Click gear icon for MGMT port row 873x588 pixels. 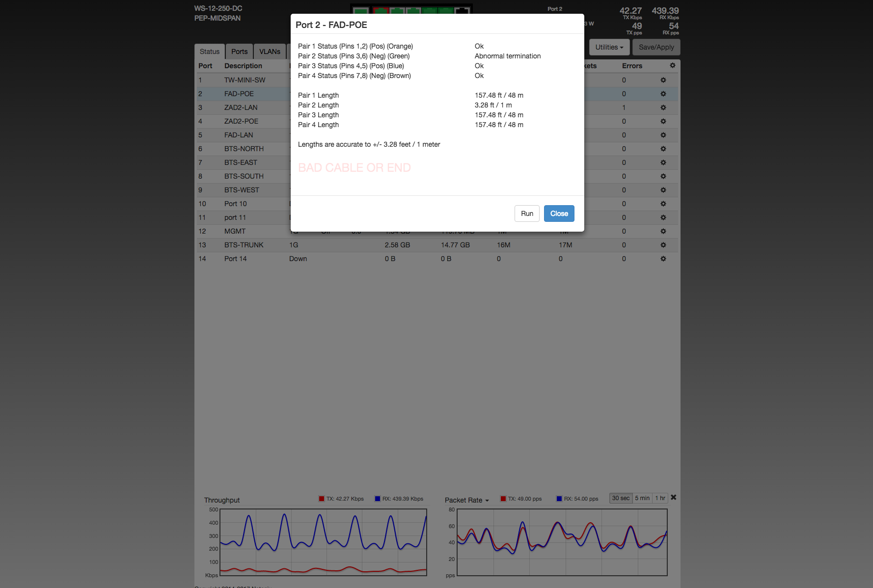(x=663, y=231)
